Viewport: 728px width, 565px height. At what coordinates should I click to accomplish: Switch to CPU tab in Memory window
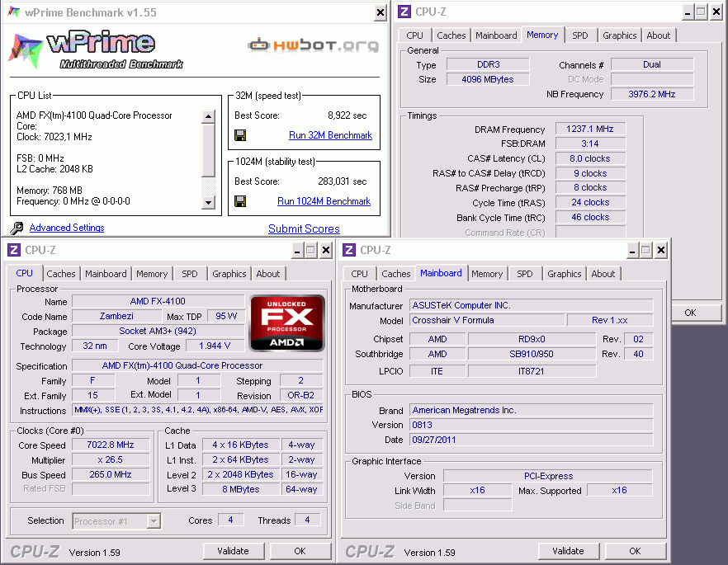point(414,35)
